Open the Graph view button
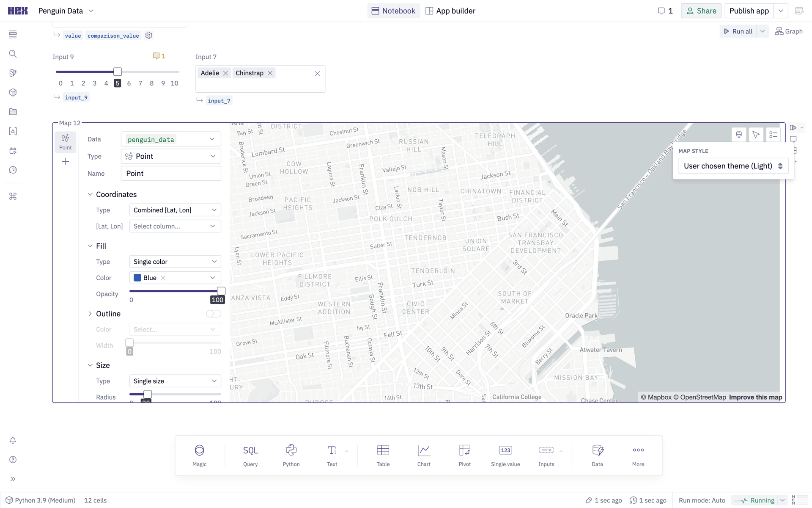The width and height of the screenshot is (812, 508). tap(789, 31)
